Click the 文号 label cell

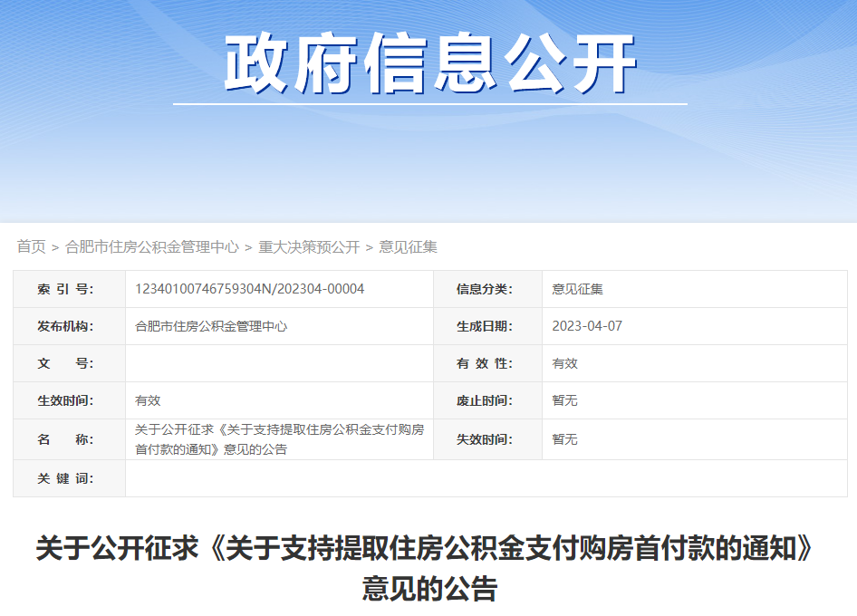(x=69, y=363)
